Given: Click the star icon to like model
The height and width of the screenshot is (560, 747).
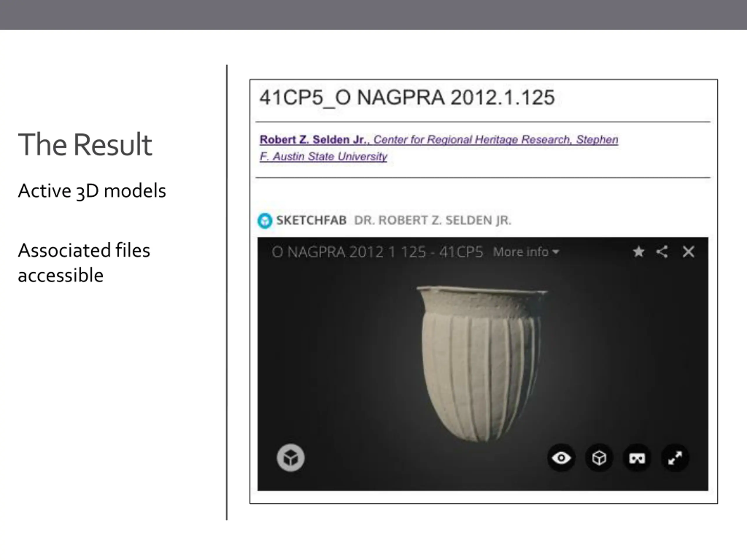Looking at the screenshot, I should click(x=638, y=252).
